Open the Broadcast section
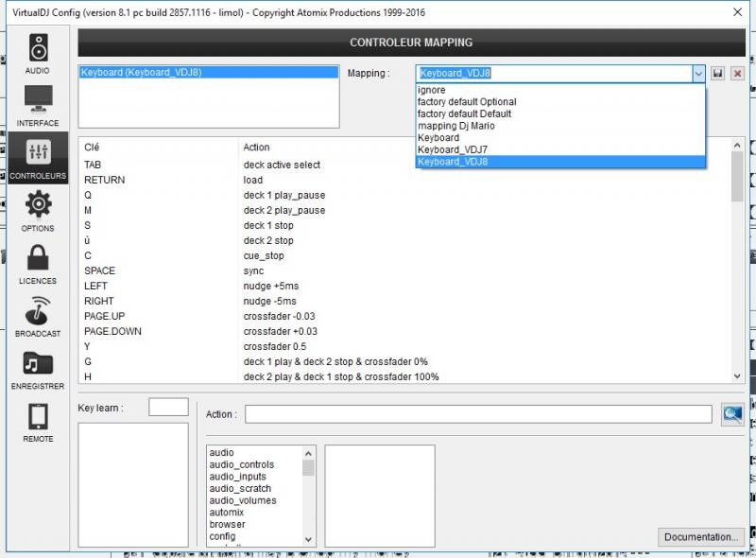This screenshot has height=558, width=756. tap(38, 316)
